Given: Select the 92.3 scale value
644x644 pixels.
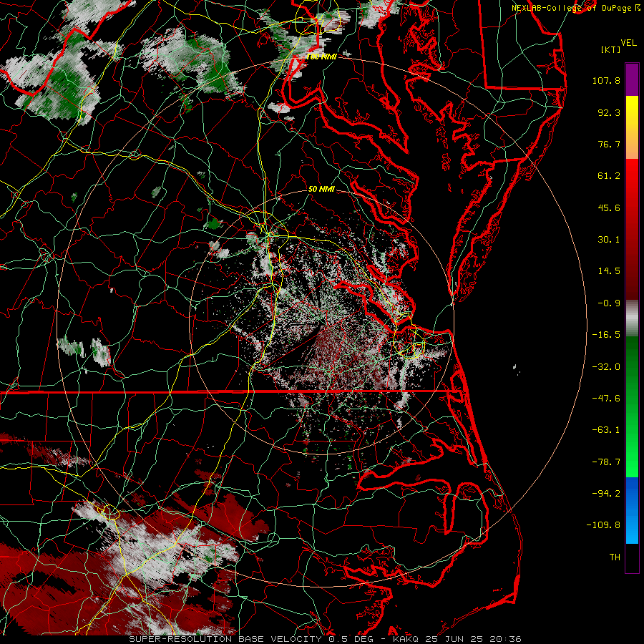Looking at the screenshot, I should pyautogui.click(x=609, y=112).
